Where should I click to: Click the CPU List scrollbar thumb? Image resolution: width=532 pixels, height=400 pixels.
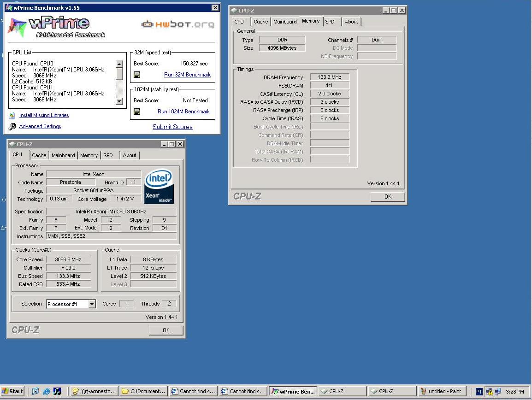(x=119, y=74)
